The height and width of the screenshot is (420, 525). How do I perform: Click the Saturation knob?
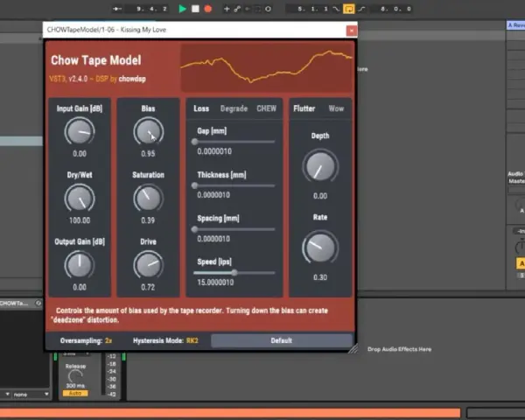(x=149, y=199)
